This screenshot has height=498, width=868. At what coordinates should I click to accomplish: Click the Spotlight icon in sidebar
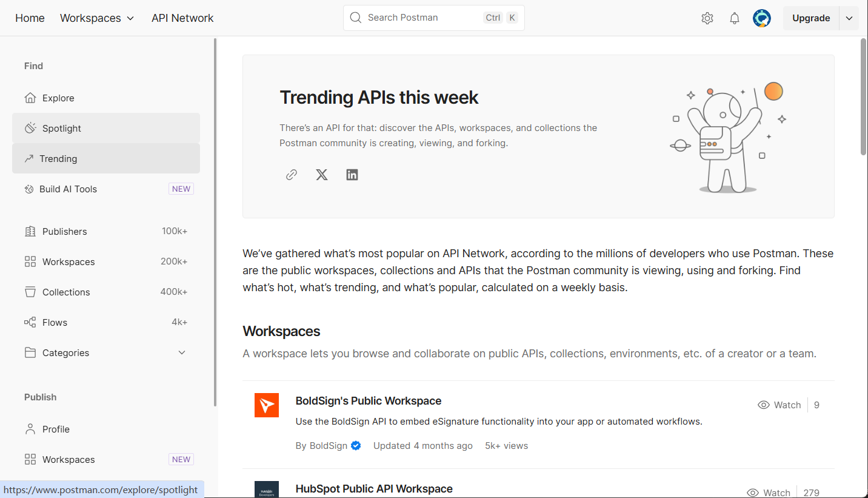tap(30, 128)
